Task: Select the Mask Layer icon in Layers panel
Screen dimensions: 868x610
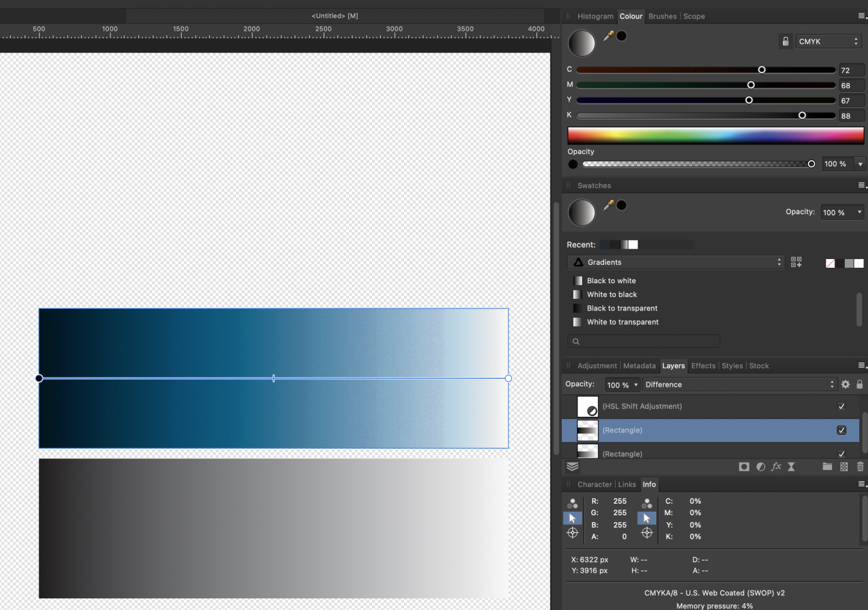Action: pos(744,467)
